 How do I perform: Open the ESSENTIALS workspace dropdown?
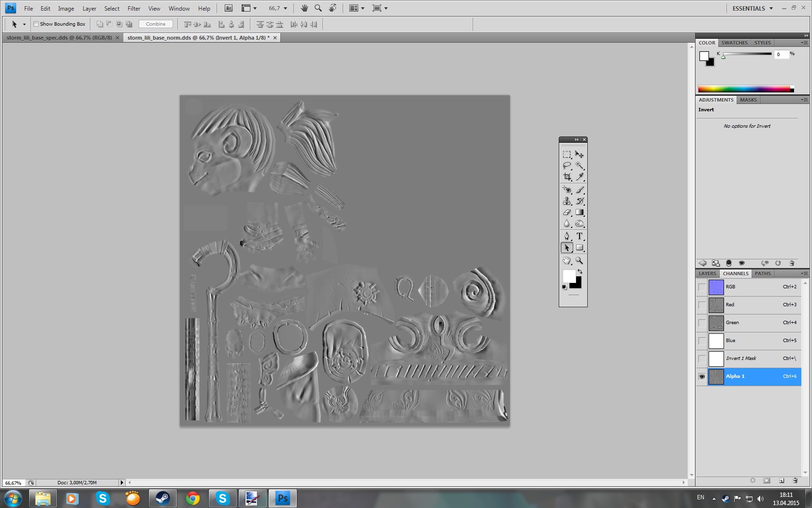(753, 8)
